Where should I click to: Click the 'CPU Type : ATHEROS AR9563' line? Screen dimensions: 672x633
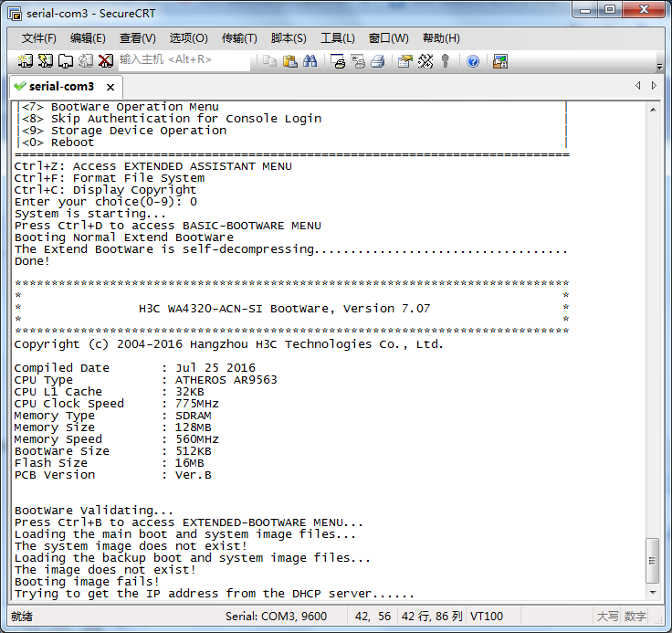pos(146,380)
